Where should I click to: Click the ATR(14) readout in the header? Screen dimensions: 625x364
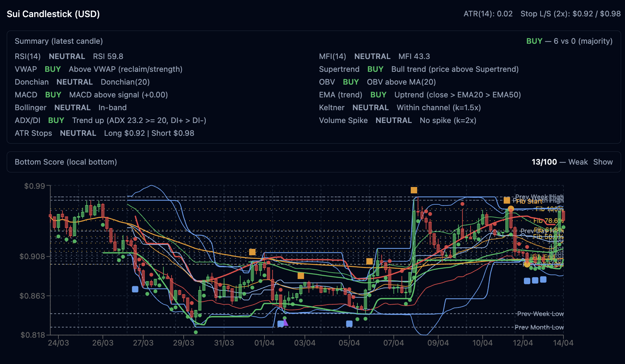coord(488,14)
